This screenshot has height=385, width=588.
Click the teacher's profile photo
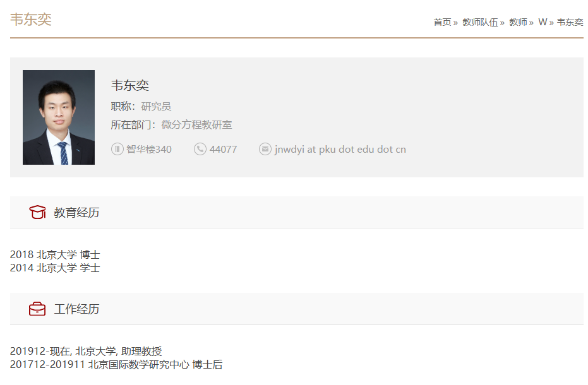tap(59, 117)
